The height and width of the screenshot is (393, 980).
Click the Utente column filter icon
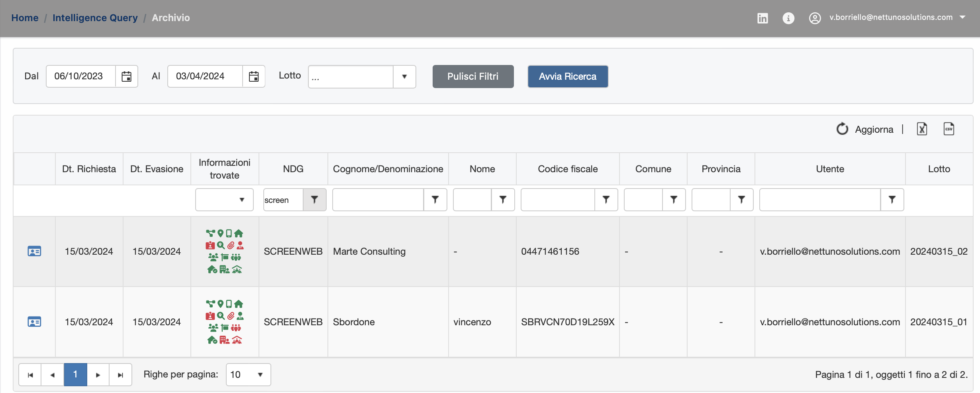892,200
